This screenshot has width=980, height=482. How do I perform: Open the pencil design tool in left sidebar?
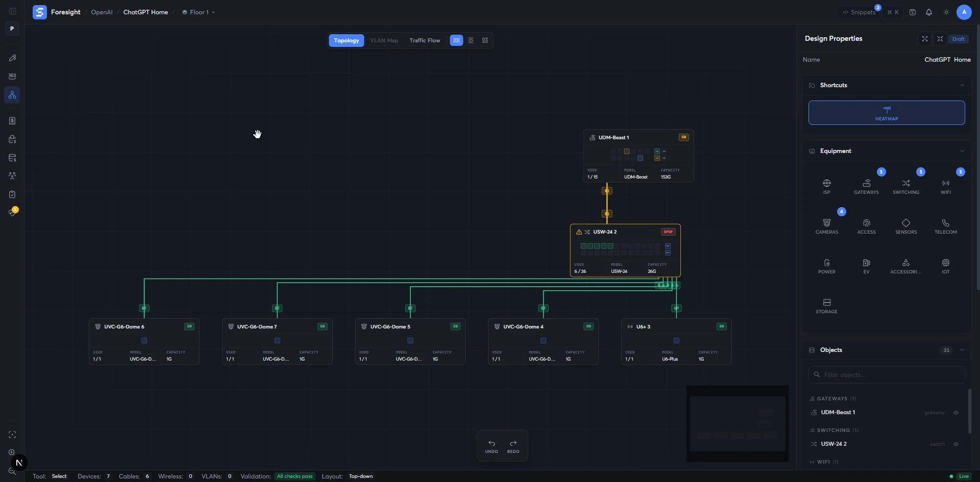(12, 58)
